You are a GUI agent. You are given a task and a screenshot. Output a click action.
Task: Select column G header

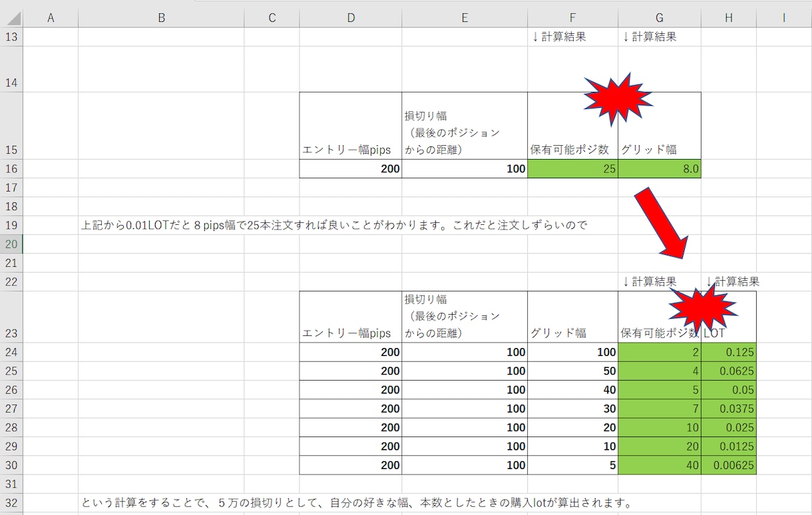tap(659, 19)
